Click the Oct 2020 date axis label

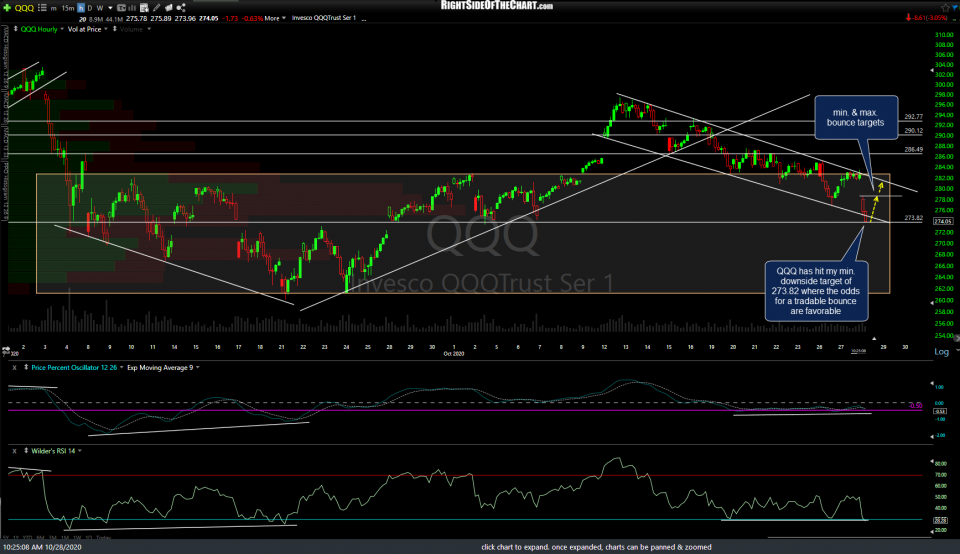454,354
